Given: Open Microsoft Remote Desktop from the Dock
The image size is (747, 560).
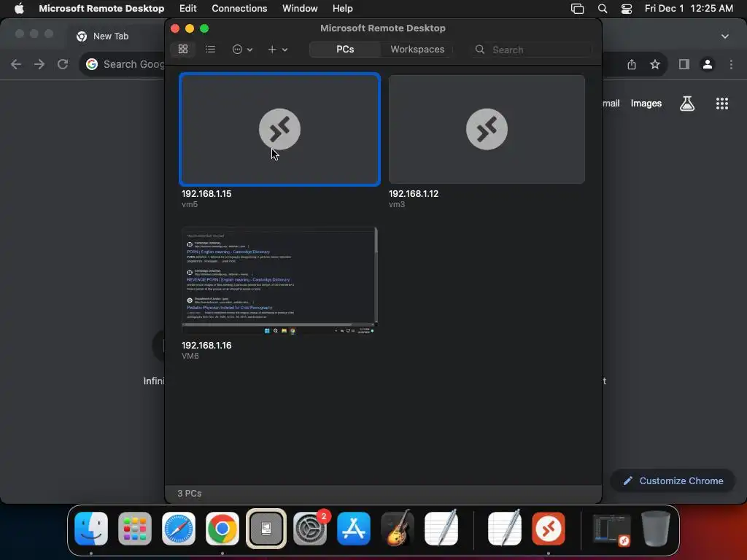Looking at the screenshot, I should pos(549,529).
